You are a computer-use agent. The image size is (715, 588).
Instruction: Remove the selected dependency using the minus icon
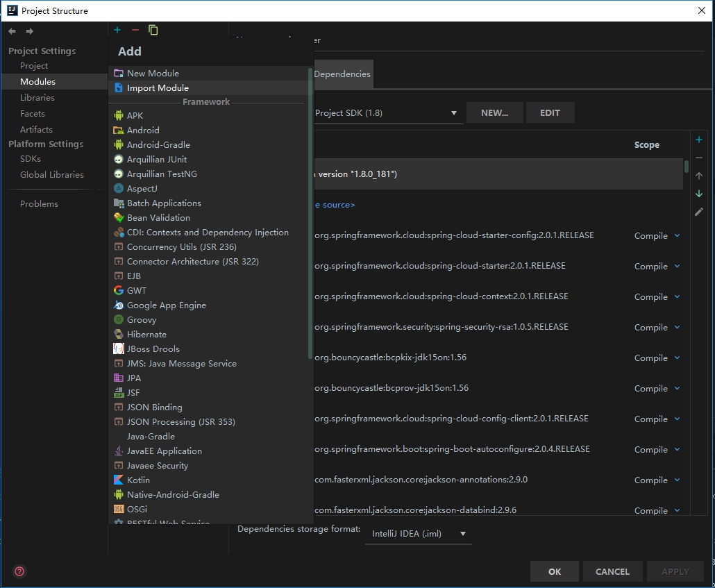point(699,157)
